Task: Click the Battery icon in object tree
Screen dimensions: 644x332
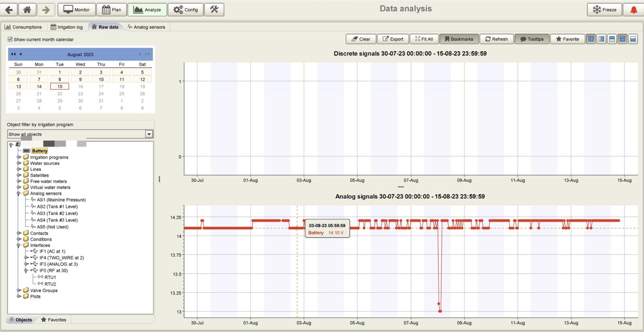Action: pos(27,151)
